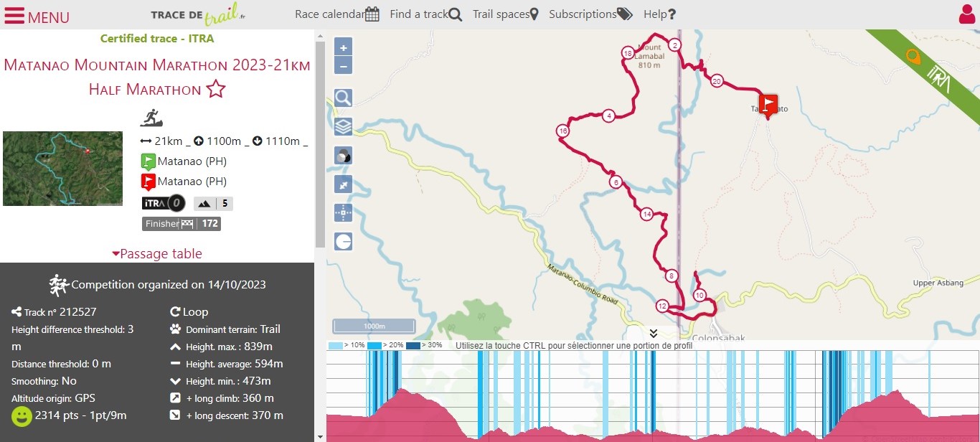Image resolution: width=980 pixels, height=442 pixels.
Task: Click kilometer marker 18 on map
Action: click(x=628, y=53)
